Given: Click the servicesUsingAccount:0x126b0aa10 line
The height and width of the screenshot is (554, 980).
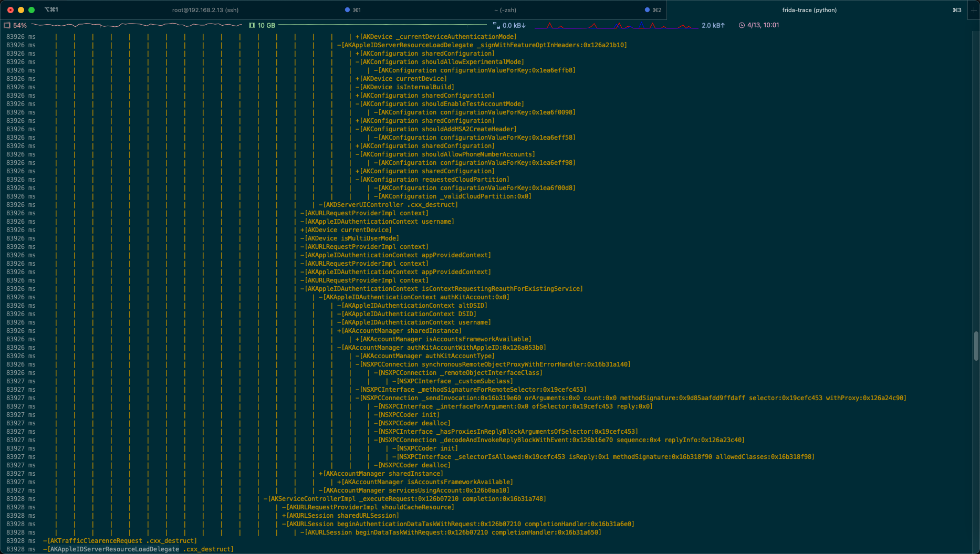Looking at the screenshot, I should coord(414,490).
